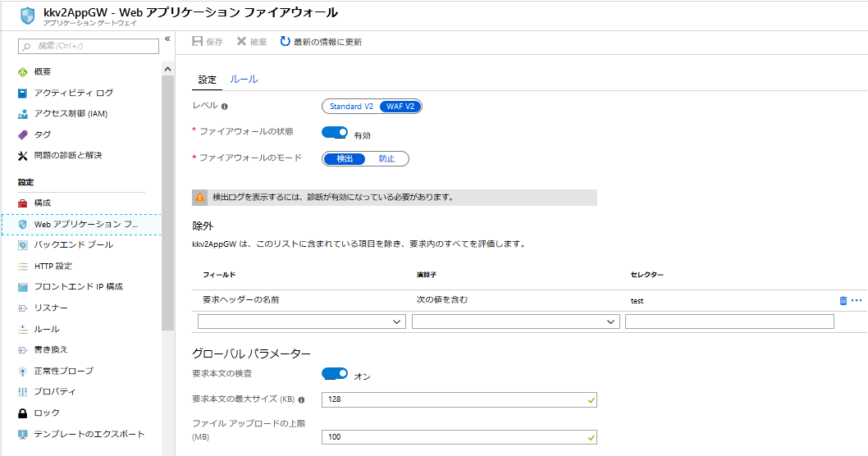Open more options ellipsis for test row

tap(857, 300)
